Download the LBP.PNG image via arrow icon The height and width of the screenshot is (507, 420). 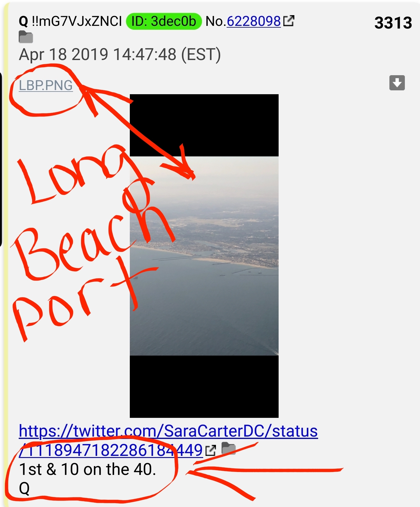point(397,83)
